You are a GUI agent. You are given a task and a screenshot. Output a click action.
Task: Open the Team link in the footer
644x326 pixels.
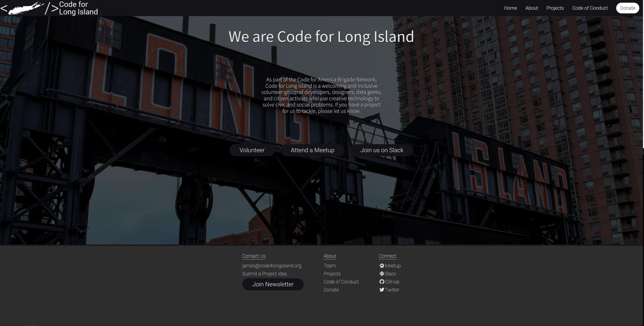[x=330, y=266]
